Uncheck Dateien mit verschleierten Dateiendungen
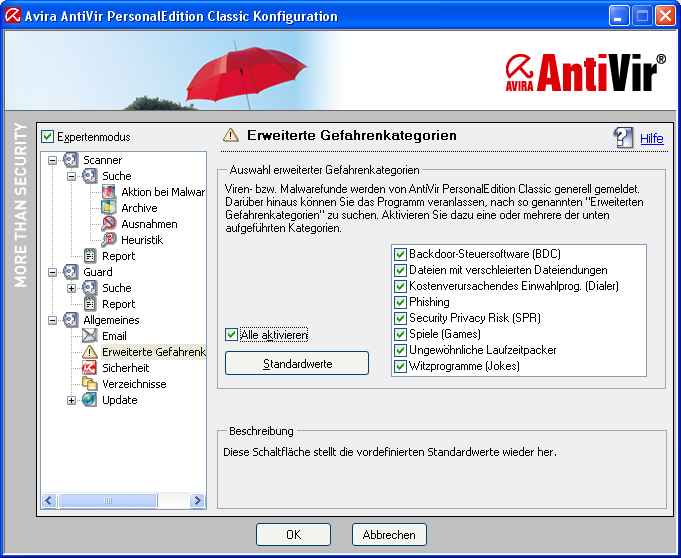This screenshot has width=681, height=558. (x=400, y=270)
